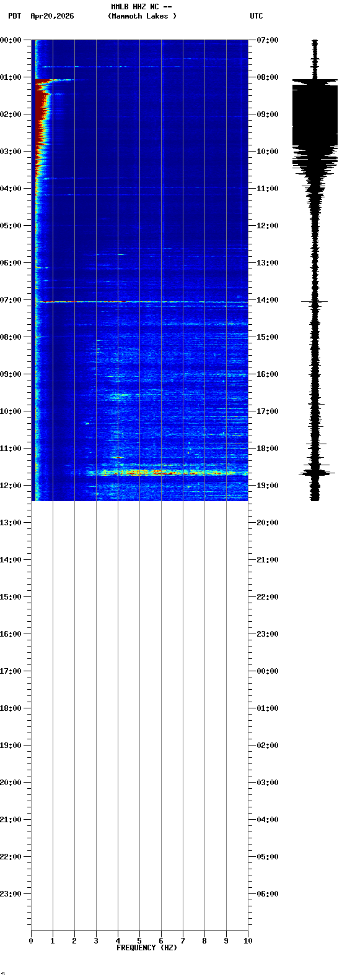
Task: Click the '(Mammoth Lakes )' location label
Action: click(x=142, y=16)
